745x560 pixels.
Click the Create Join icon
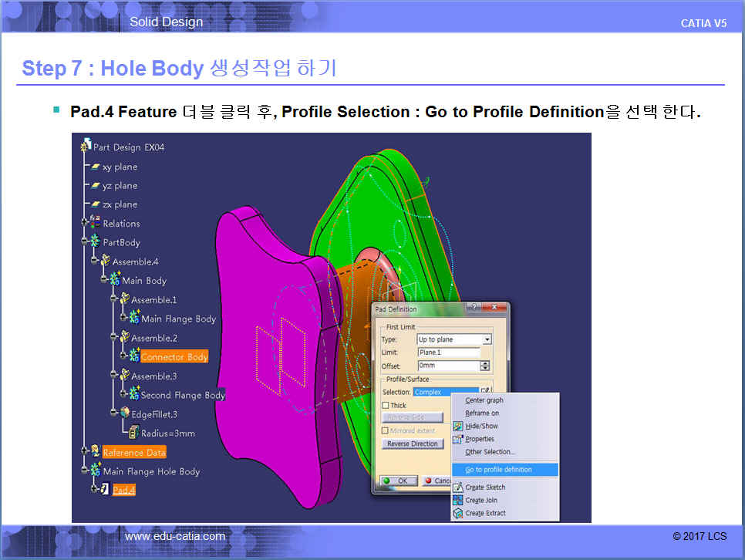tap(458, 501)
